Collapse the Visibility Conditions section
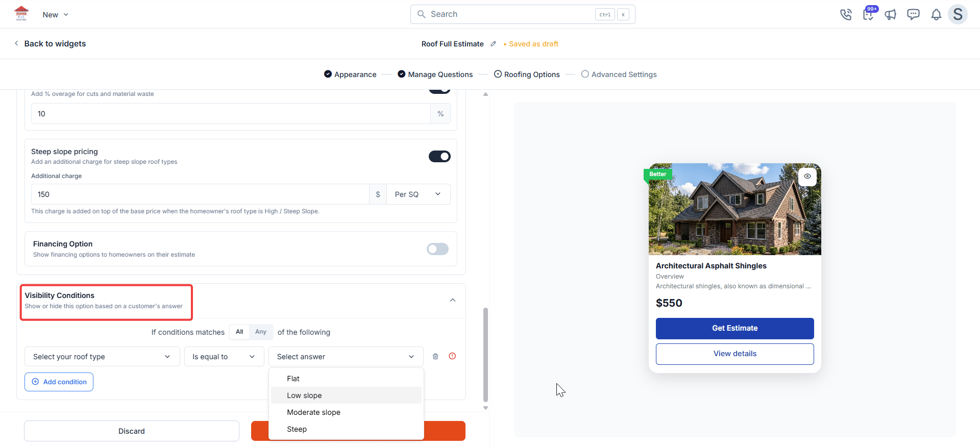The image size is (980, 448). [x=453, y=300]
